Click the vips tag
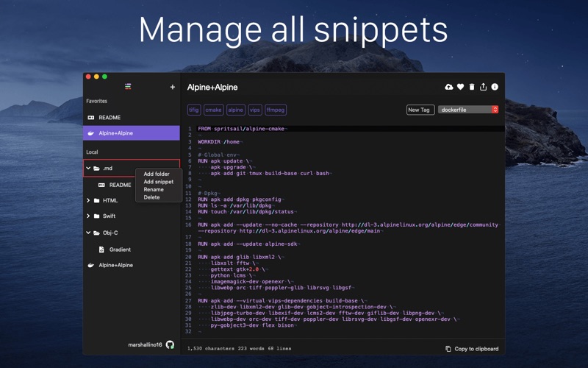 coord(254,110)
